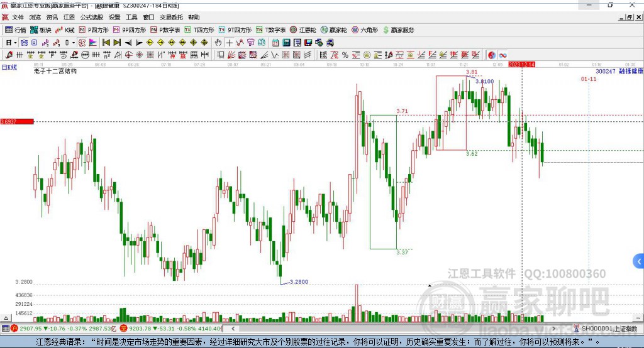This screenshot has height=348, width=644.
Task: Open the 六角形 hexagon tool
Action: tap(365, 30)
